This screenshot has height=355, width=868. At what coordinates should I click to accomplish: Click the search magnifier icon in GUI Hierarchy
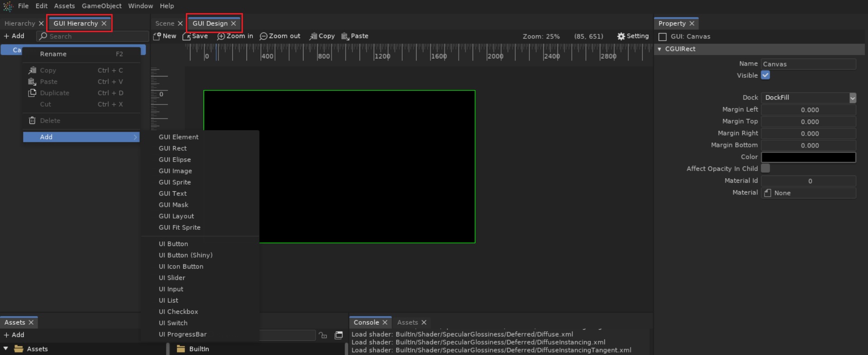click(x=43, y=36)
